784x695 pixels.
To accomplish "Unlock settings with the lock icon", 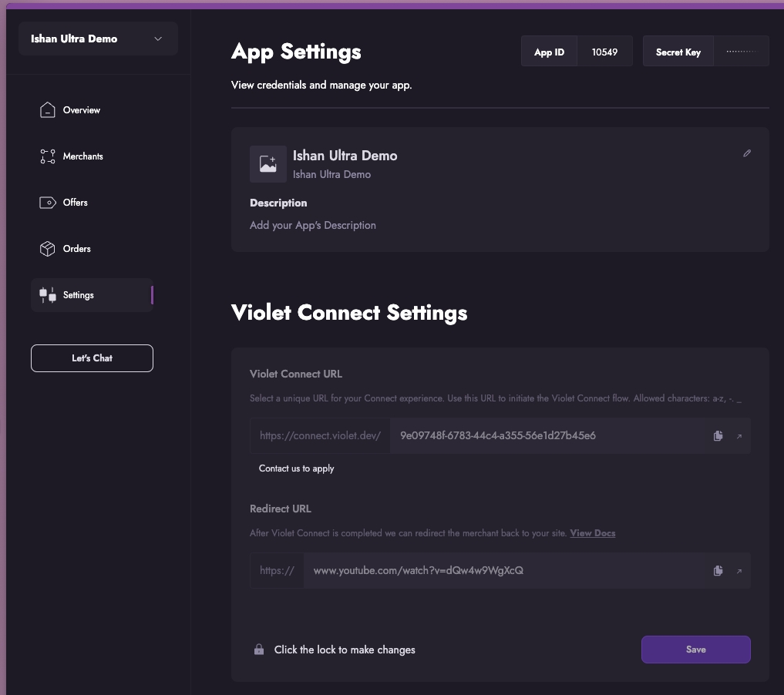I will tap(259, 649).
